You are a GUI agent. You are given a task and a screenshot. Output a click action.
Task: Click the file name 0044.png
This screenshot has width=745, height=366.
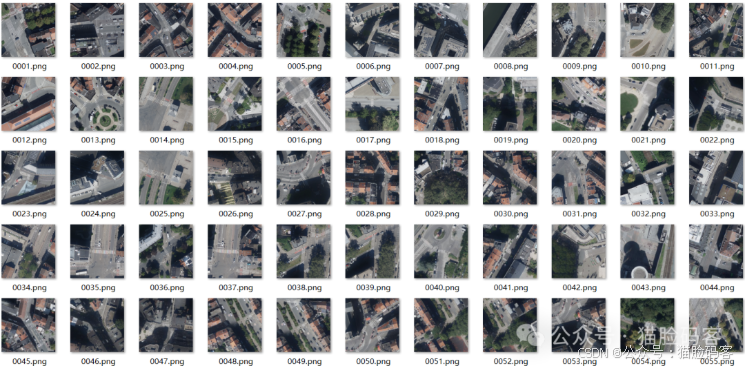(x=716, y=288)
